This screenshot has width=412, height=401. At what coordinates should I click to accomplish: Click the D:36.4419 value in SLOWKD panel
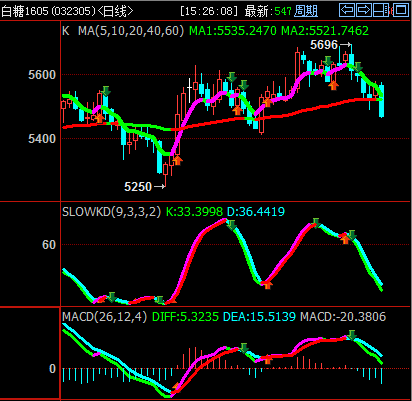256,212
